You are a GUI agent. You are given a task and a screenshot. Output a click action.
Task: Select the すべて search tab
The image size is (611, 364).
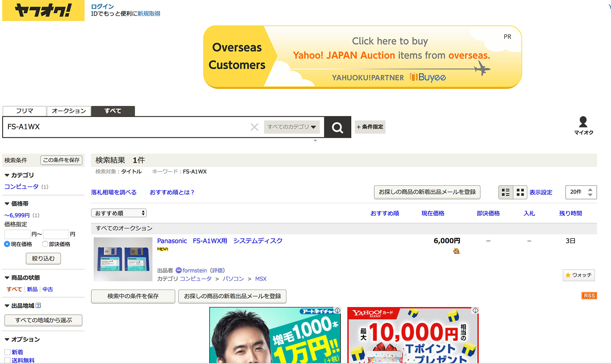(113, 111)
